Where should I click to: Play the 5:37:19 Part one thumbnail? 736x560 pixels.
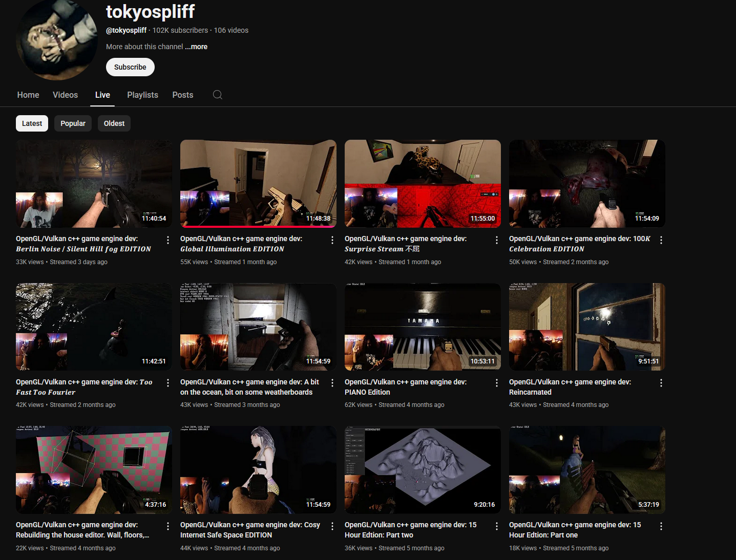(587, 470)
